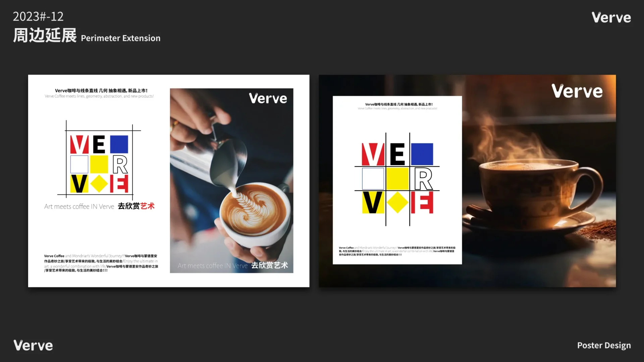644x362 pixels.
Task: Click the Verve logo at bottom left
Action: point(33,345)
